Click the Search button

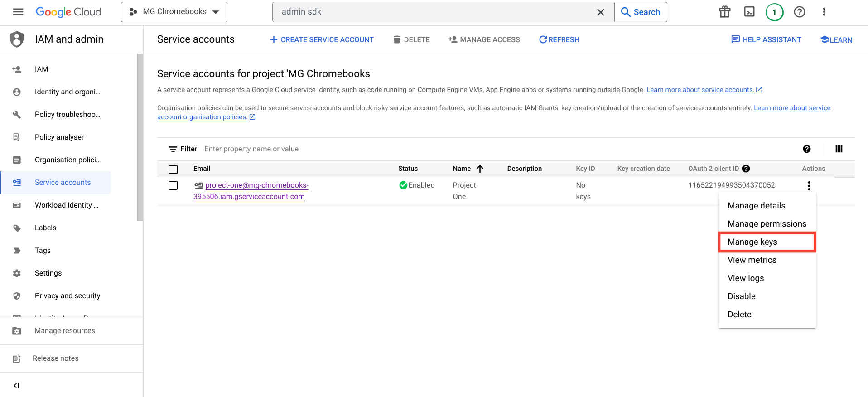point(641,12)
